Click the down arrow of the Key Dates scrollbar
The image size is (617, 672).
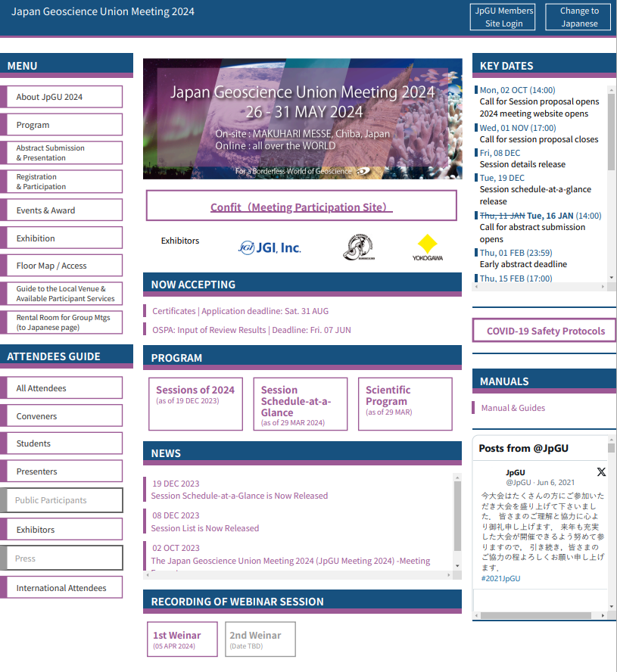point(611,278)
